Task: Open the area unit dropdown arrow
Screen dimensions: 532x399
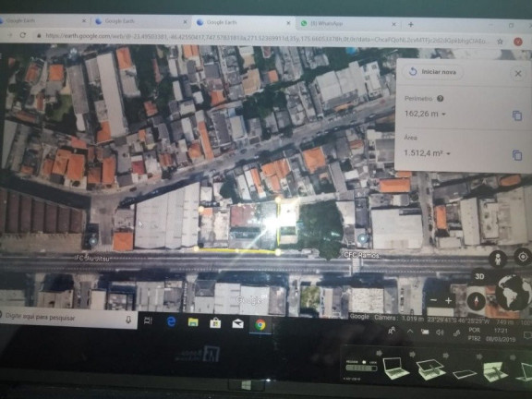Action: [x=448, y=153]
